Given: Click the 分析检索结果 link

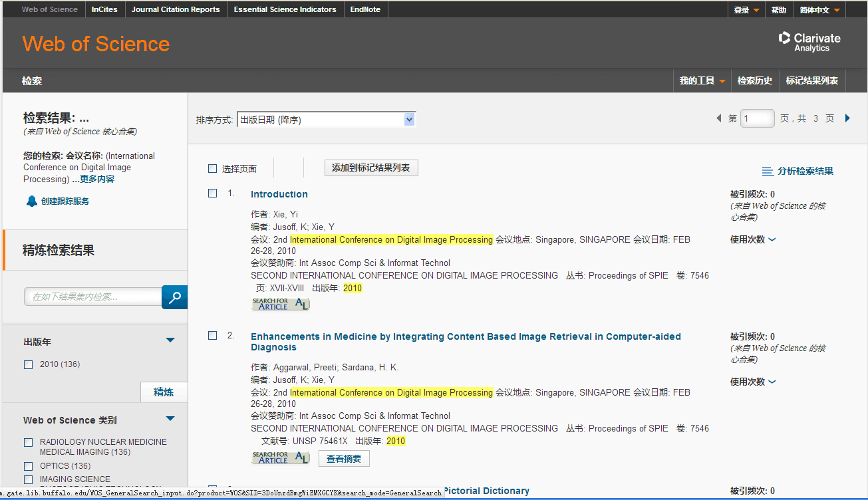Looking at the screenshot, I should click(805, 171).
